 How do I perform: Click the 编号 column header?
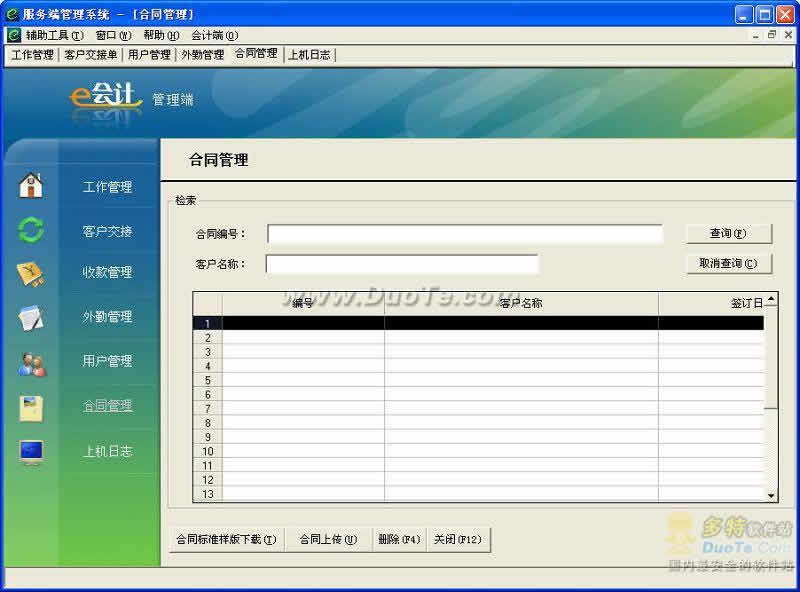[x=303, y=304]
